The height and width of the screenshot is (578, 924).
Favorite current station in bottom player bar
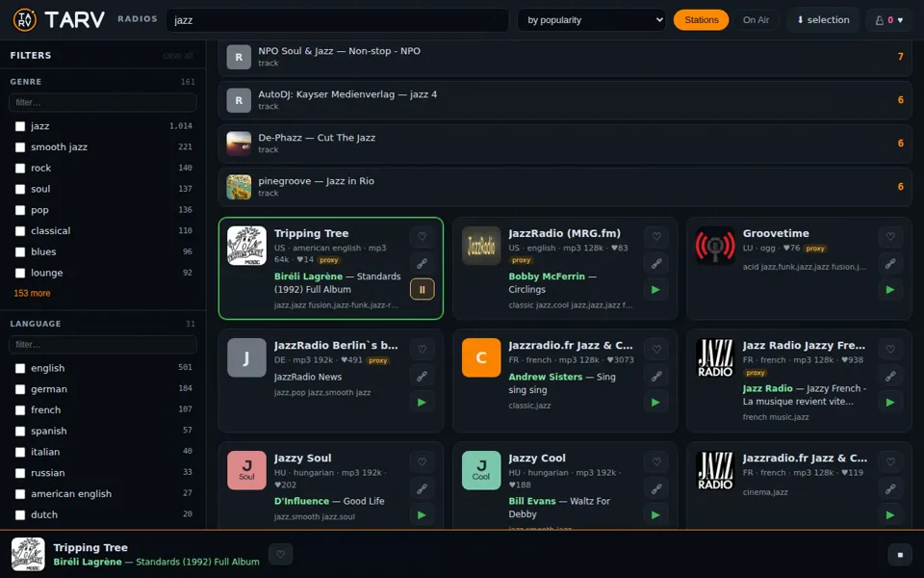pos(280,555)
